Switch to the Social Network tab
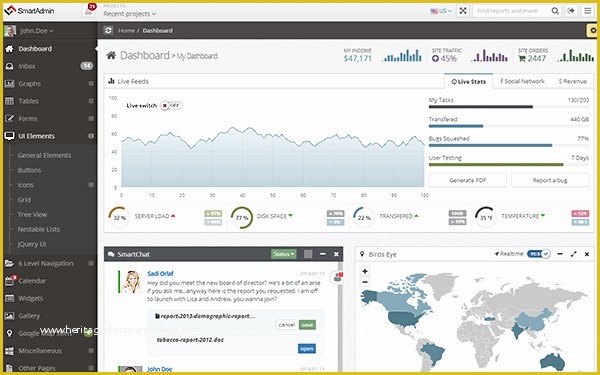 [522, 81]
